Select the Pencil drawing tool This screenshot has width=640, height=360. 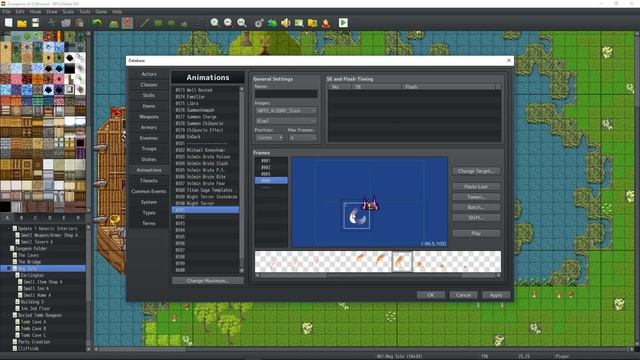click(x=144, y=23)
